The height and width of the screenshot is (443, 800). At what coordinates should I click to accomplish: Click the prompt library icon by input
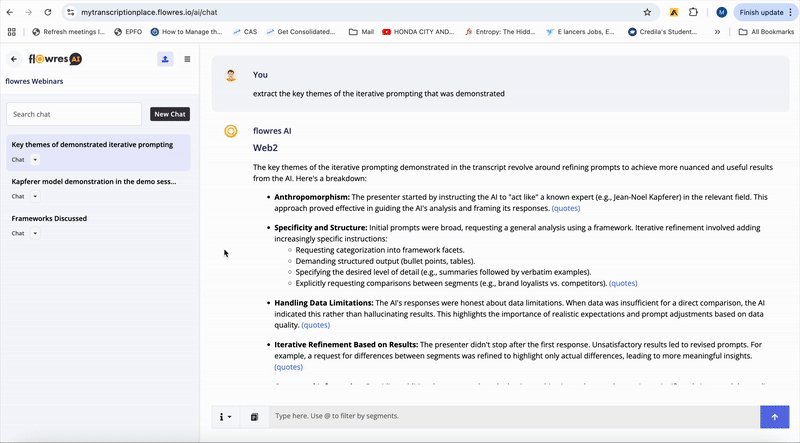click(x=254, y=417)
